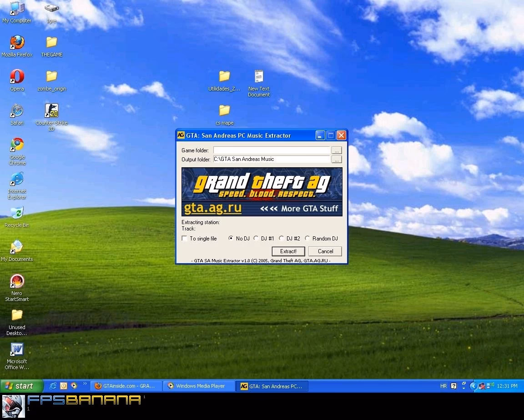Browse for Output folder with ... button
This screenshot has height=420, width=524.
coord(337,159)
